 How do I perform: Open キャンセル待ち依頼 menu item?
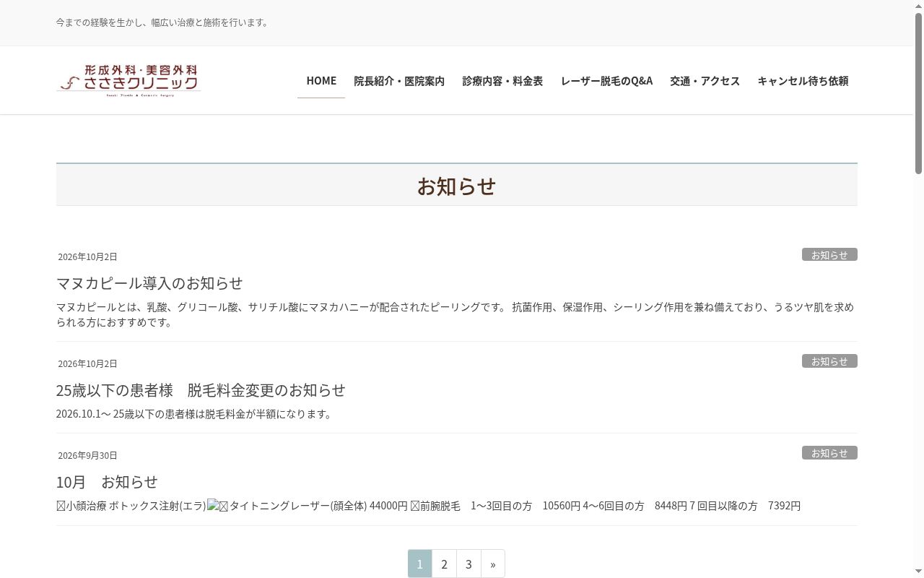(x=803, y=80)
